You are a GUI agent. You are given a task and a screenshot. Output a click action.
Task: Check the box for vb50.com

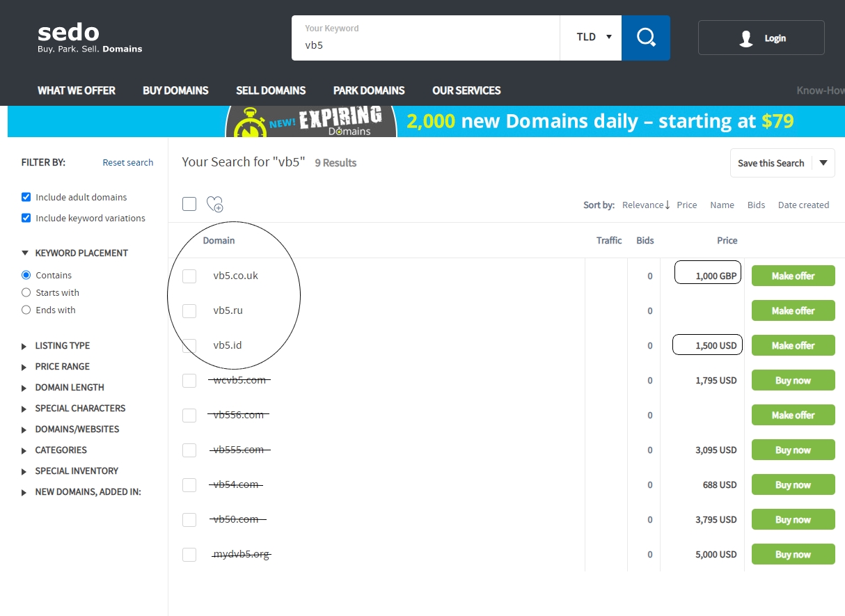coord(189,520)
